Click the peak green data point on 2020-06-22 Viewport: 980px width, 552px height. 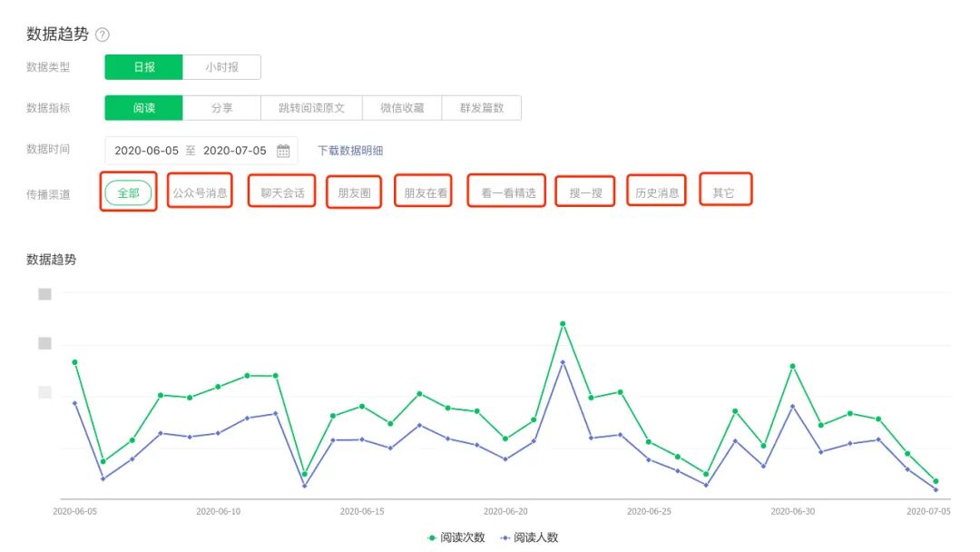point(563,323)
